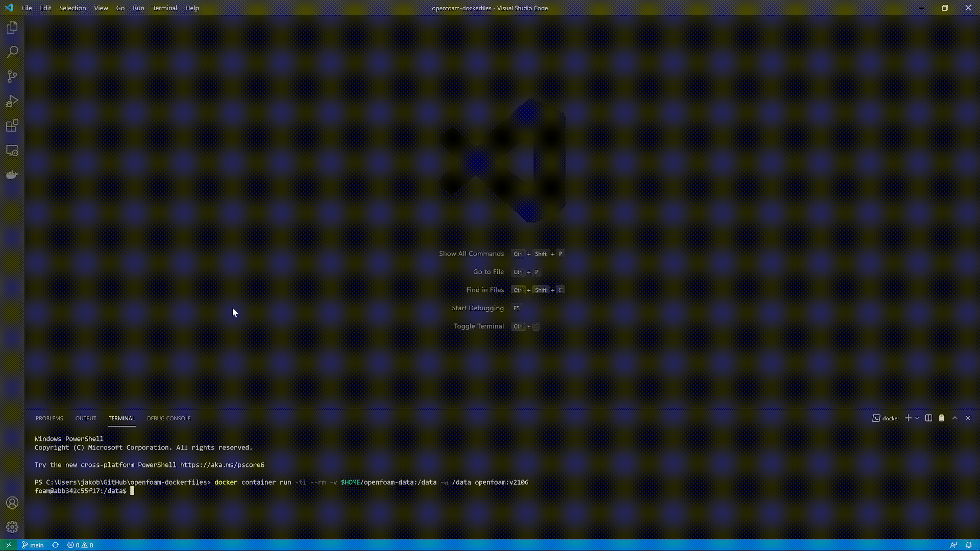Image resolution: width=980 pixels, height=551 pixels.
Task: Click the split terminal icon
Action: (928, 418)
